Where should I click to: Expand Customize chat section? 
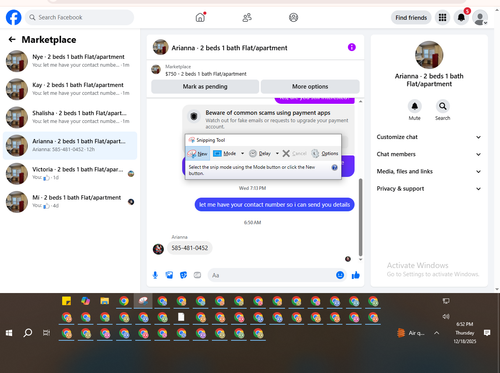pos(429,137)
